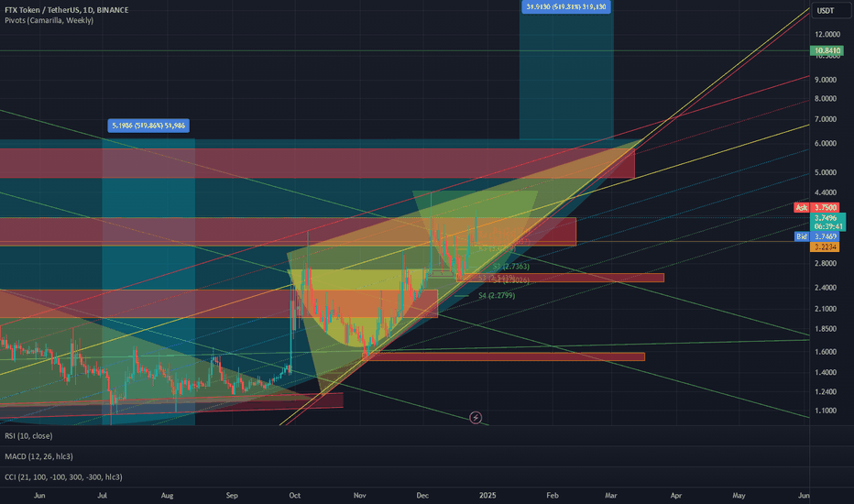Click the Aug label on the time axis

click(167, 495)
